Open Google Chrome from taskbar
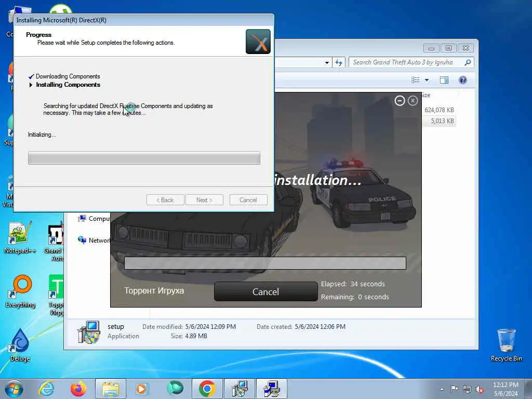532x399 pixels. pyautogui.click(x=207, y=389)
